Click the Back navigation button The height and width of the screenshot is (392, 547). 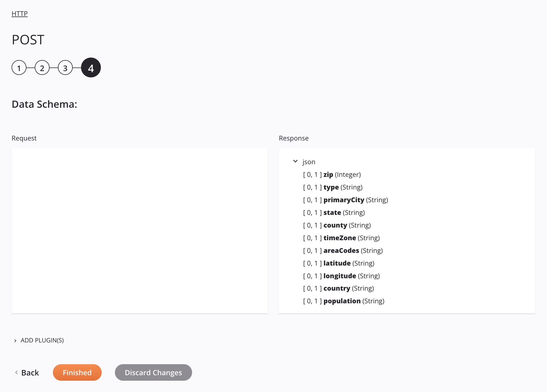27,372
